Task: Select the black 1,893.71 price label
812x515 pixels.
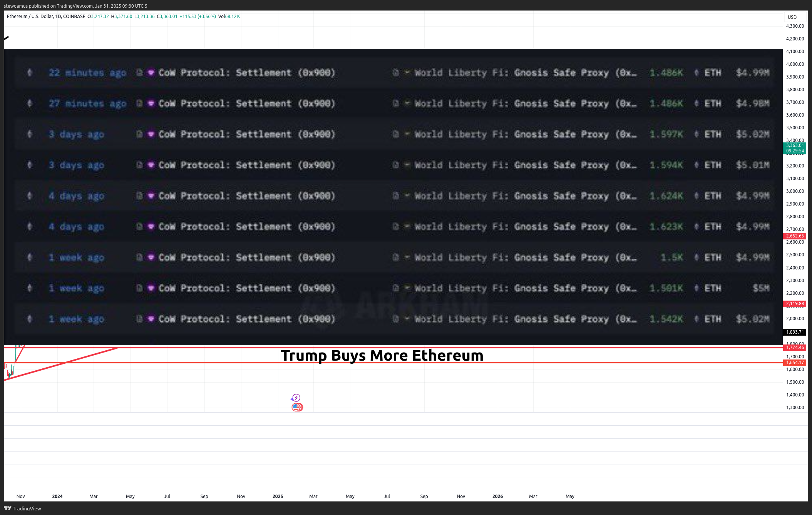Action: (795, 332)
